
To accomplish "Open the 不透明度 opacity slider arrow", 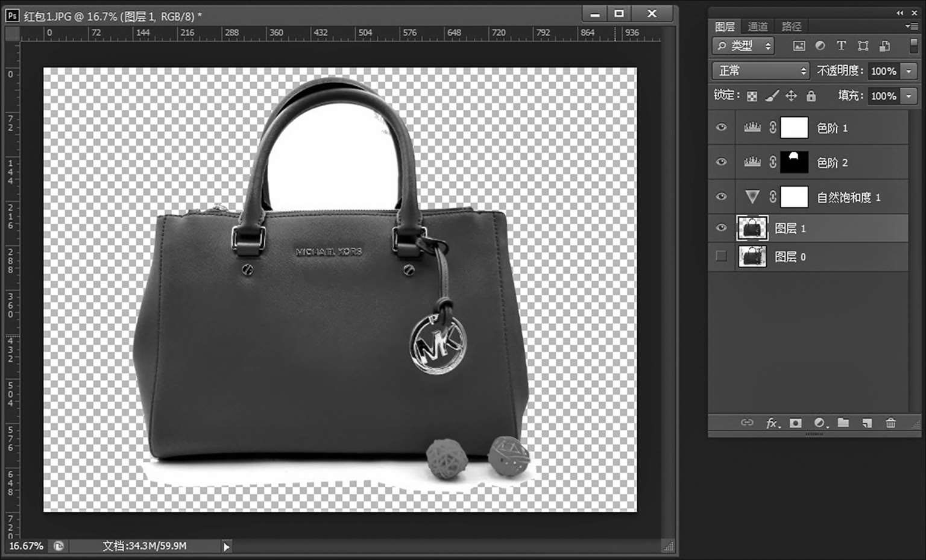I will (909, 71).
